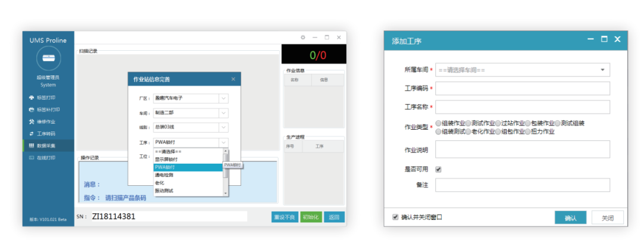644x242 pixels.
Task: Expand the 车间 dropdown showing 制造二部
Action: click(x=224, y=113)
